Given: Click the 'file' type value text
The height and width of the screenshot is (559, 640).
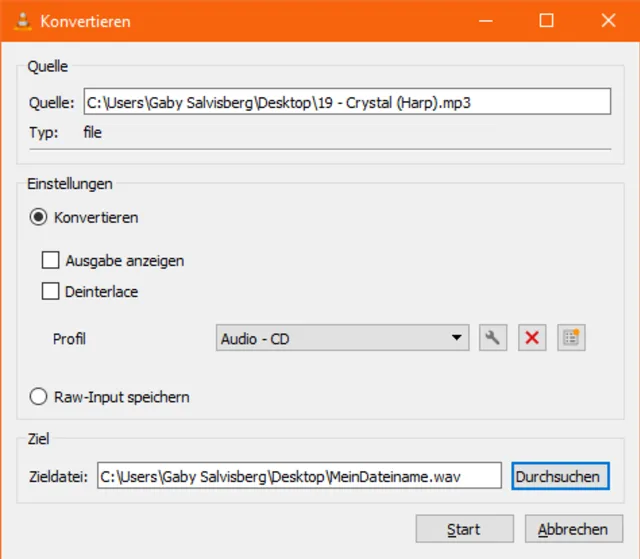Looking at the screenshot, I should point(92,133).
